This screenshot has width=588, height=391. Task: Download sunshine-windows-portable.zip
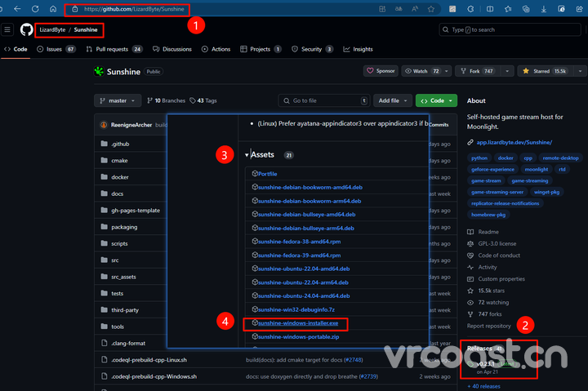coord(299,336)
